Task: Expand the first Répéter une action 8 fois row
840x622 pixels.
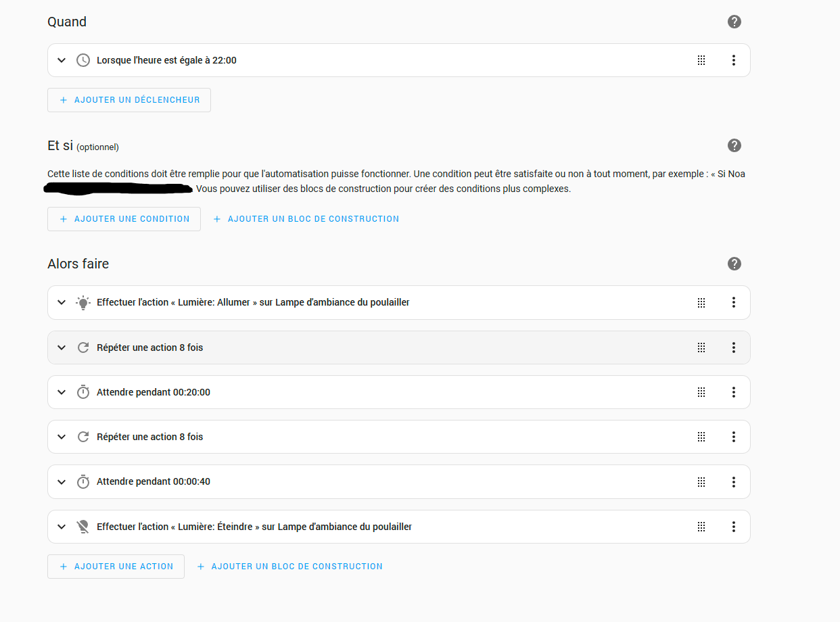Action: [62, 348]
